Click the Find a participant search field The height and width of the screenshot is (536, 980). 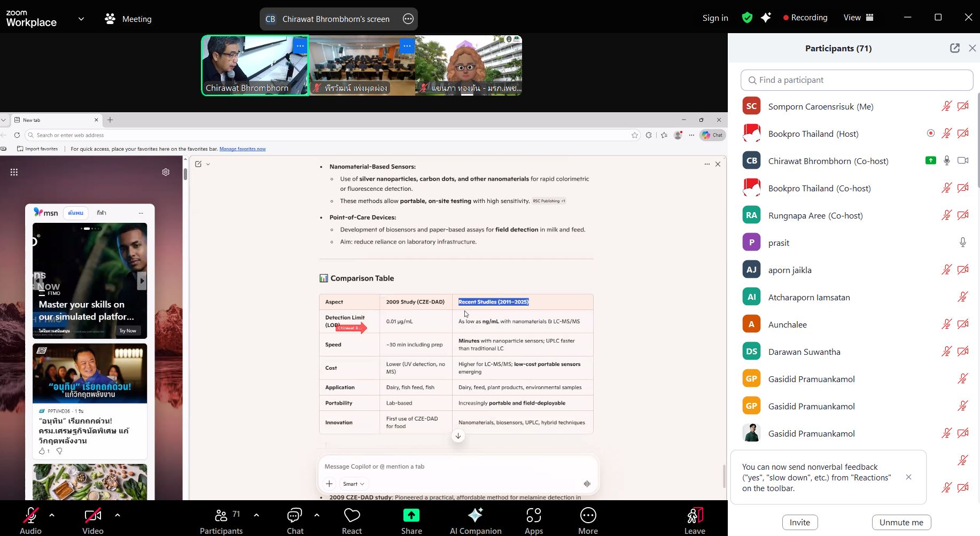[x=857, y=80]
